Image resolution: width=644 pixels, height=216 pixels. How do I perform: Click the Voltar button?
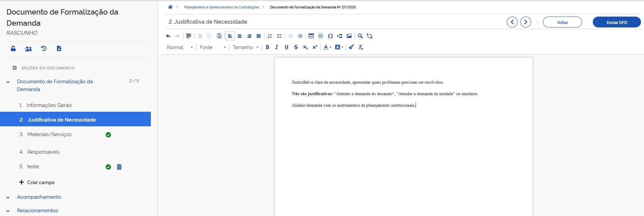click(562, 22)
